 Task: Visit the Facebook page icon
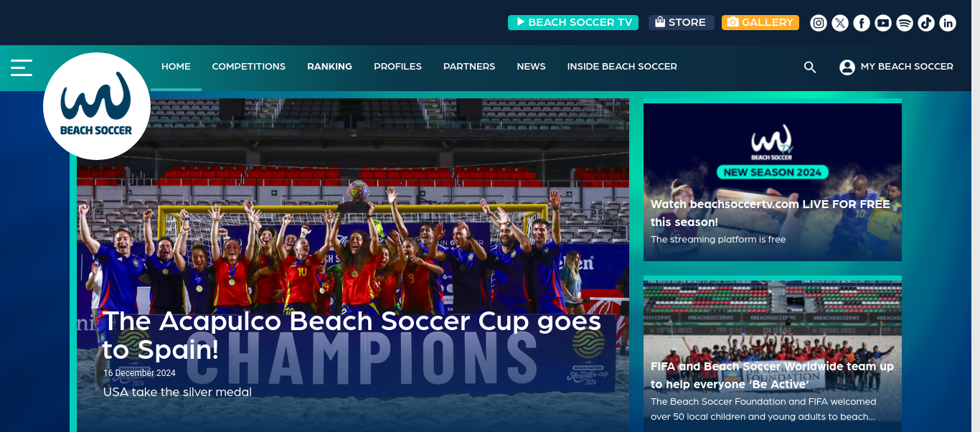click(862, 23)
